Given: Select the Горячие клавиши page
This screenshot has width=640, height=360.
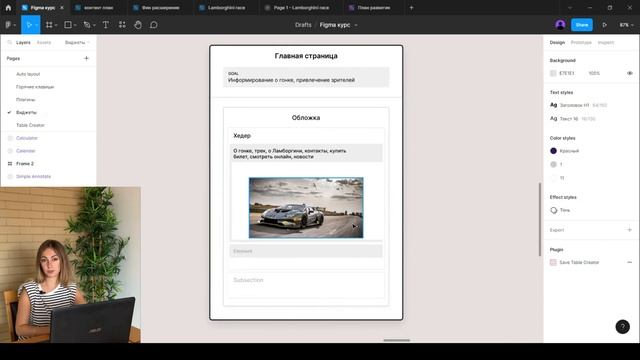Looking at the screenshot, I should 35,87.
